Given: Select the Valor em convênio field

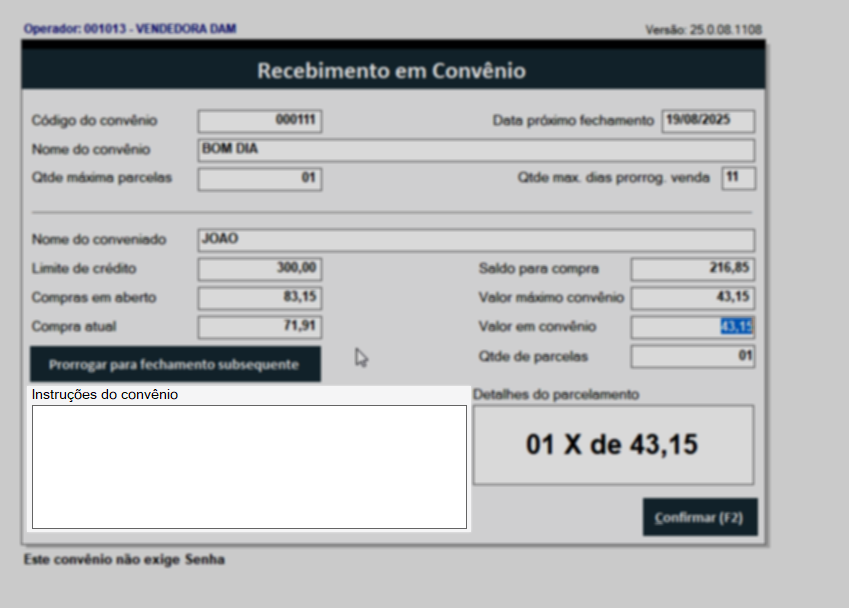Looking at the screenshot, I should 693,326.
